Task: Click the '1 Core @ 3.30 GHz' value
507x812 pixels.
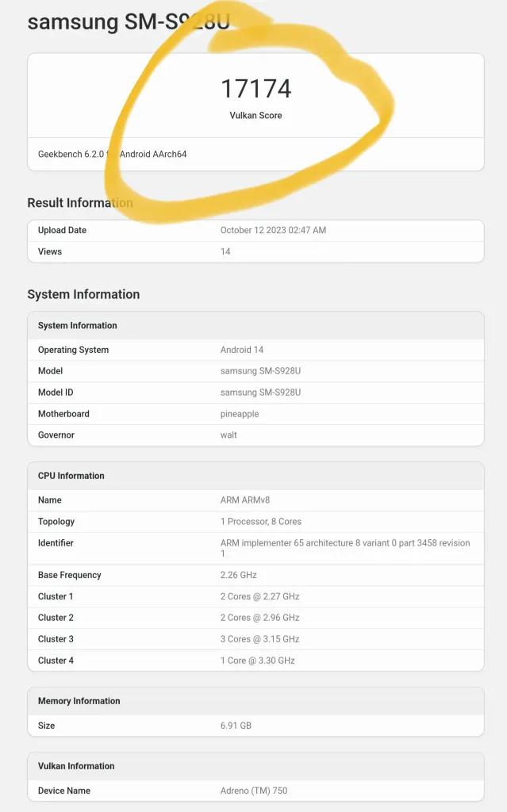Action: click(x=258, y=661)
